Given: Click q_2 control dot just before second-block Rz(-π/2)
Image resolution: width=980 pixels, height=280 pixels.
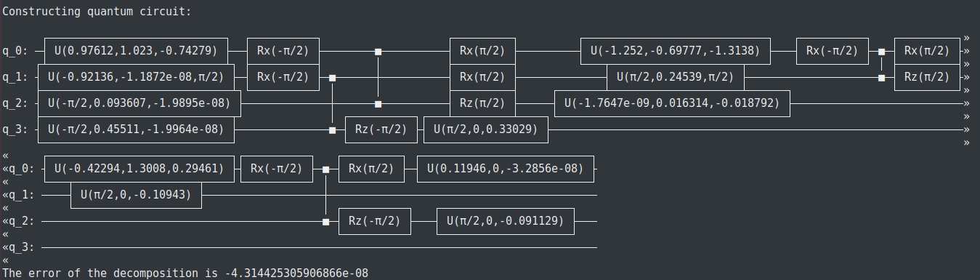Looking at the screenshot, I should [325, 221].
